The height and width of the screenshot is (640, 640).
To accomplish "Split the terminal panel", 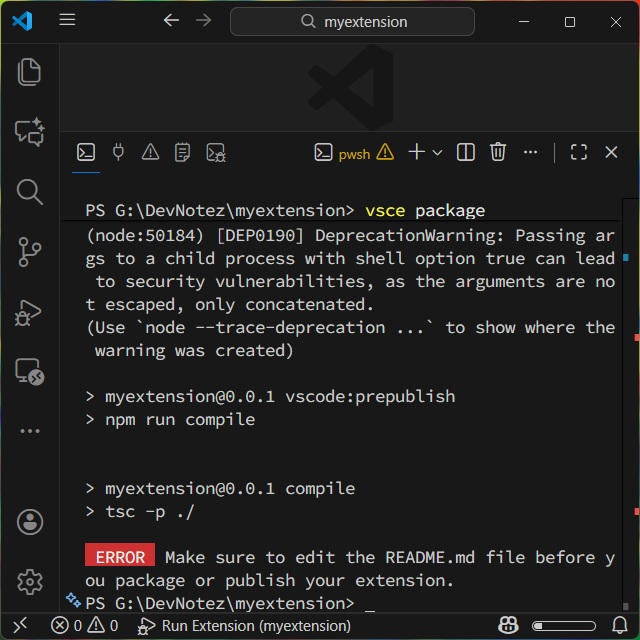I will (x=465, y=152).
